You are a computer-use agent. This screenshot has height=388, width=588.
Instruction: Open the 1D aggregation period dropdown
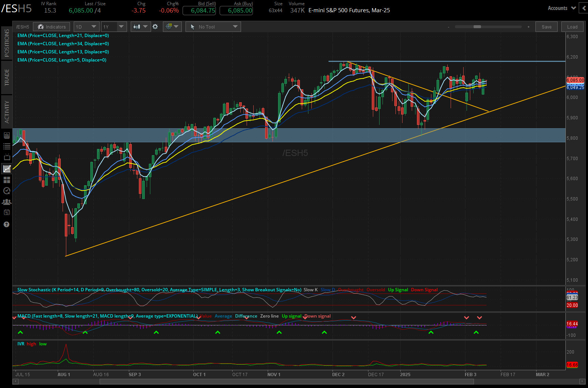click(x=86, y=27)
